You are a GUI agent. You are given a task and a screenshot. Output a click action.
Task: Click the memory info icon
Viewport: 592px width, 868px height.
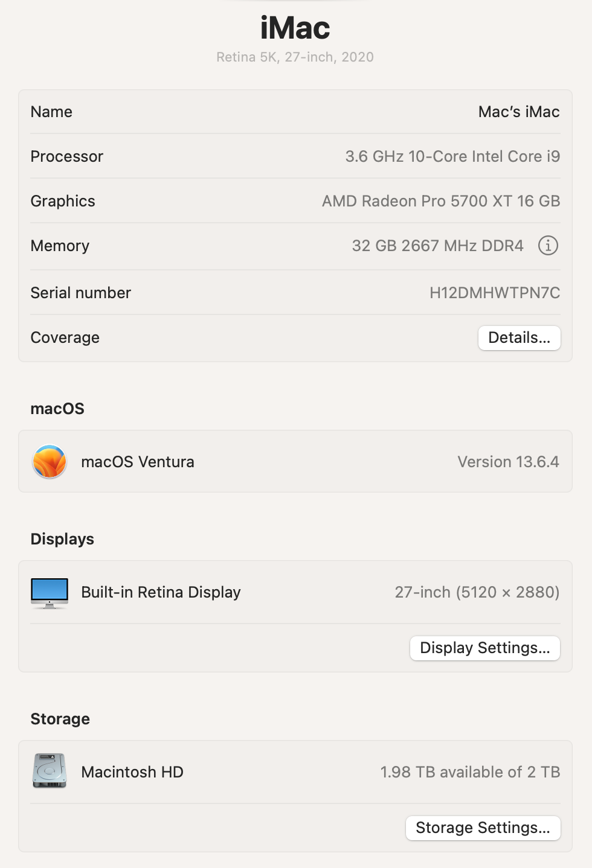coord(548,246)
